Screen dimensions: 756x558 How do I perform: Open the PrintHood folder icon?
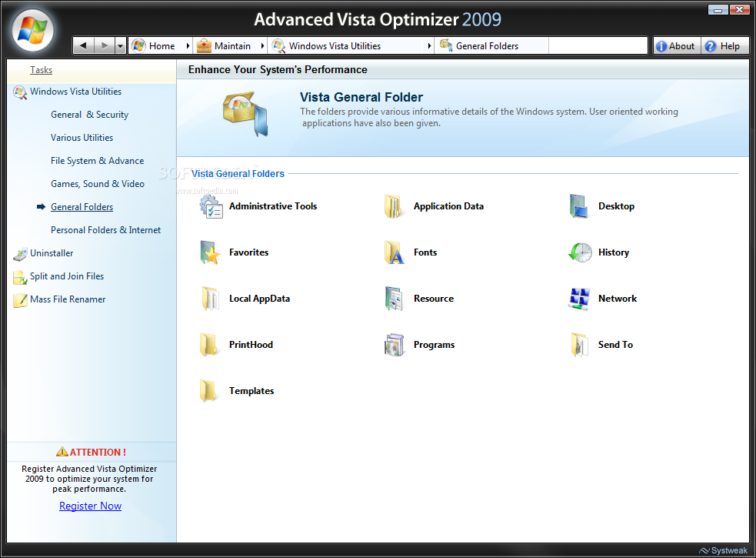click(x=208, y=345)
